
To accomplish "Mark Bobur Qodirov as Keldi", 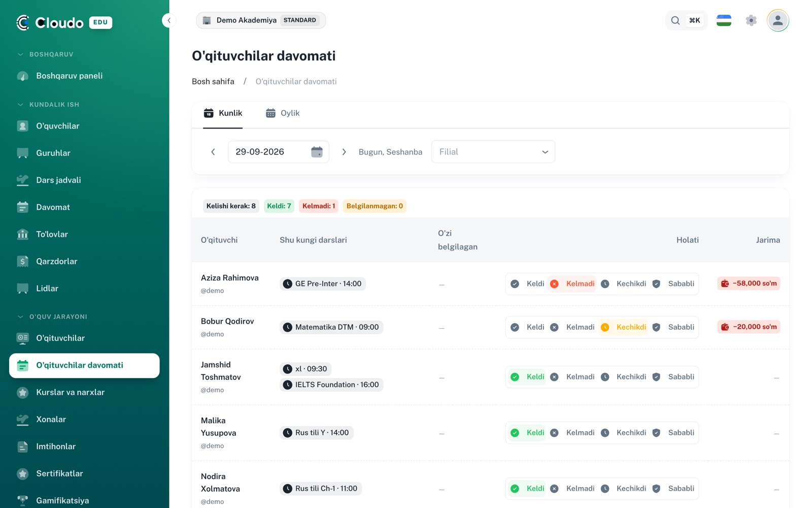I will 528,327.
